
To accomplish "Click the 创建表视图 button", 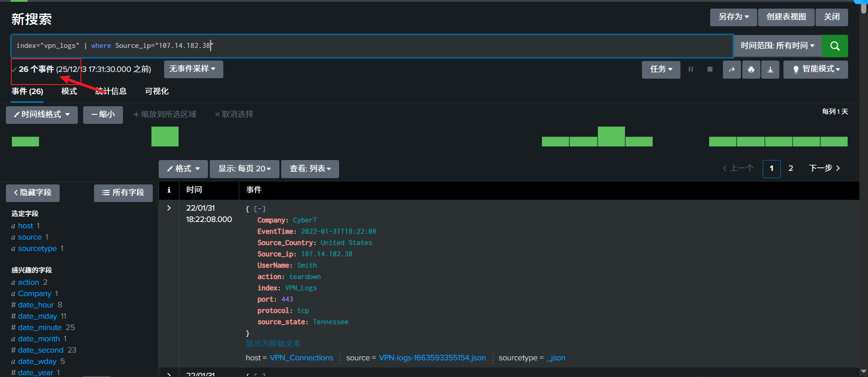I will [786, 17].
